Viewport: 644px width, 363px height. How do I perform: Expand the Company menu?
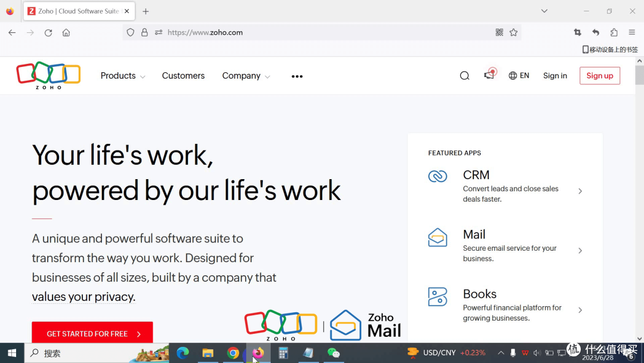(246, 76)
